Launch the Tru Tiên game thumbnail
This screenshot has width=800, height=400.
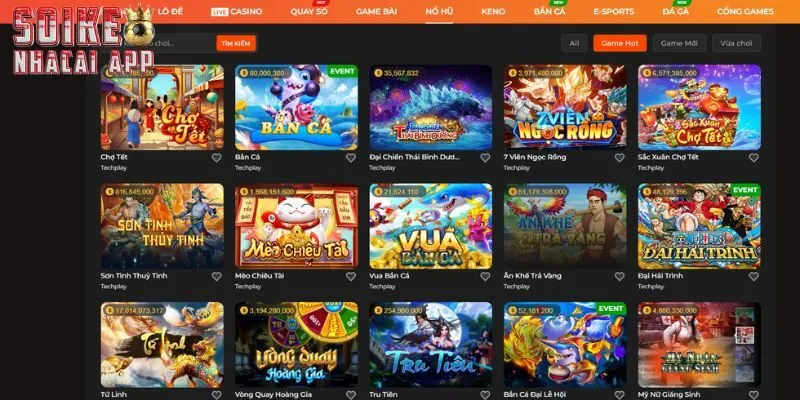point(431,344)
